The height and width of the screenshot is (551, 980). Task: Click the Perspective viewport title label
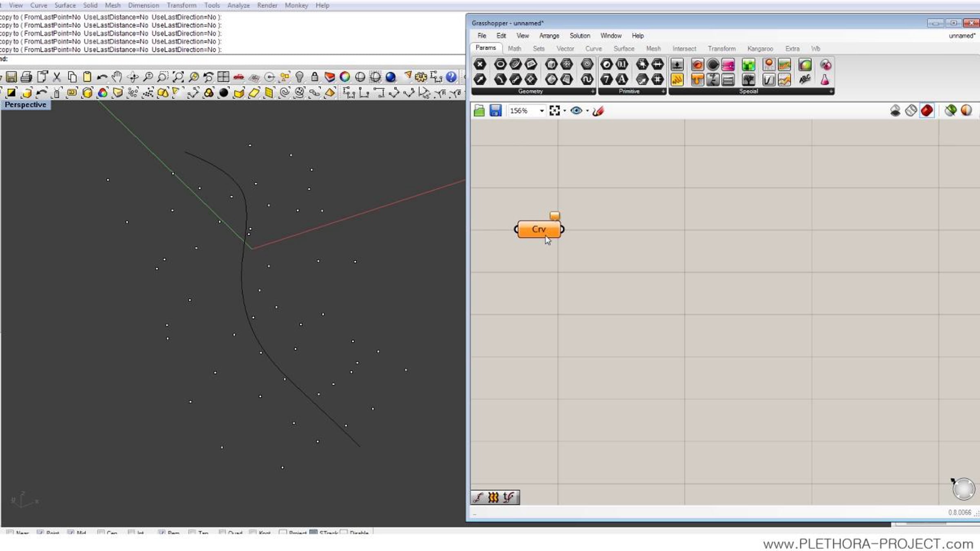[25, 105]
